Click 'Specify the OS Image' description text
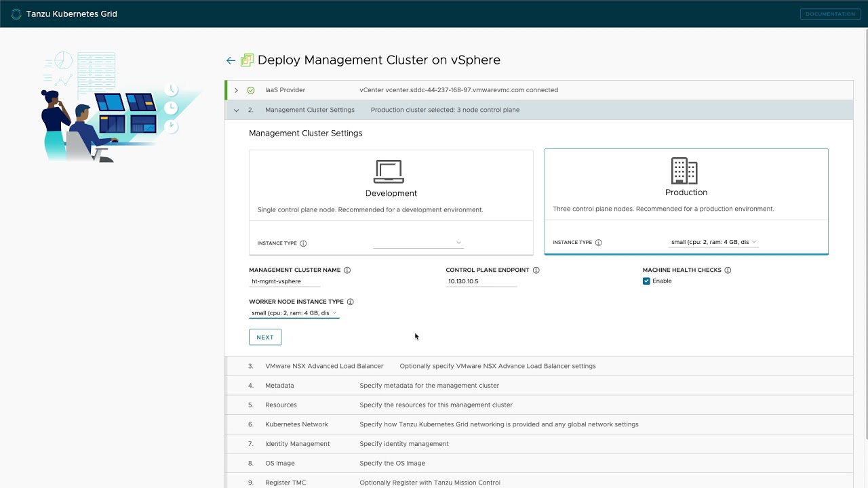Screen dimensions: 868x488 coord(392,464)
